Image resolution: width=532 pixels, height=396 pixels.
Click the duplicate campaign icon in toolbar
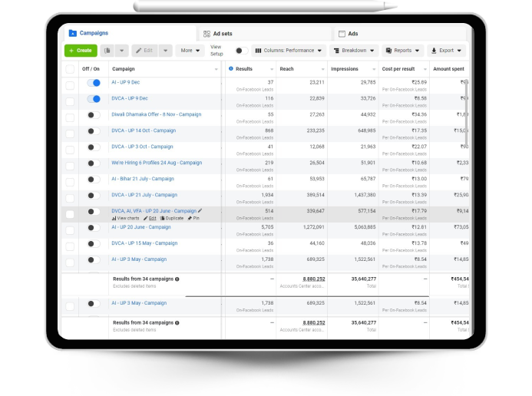click(107, 51)
